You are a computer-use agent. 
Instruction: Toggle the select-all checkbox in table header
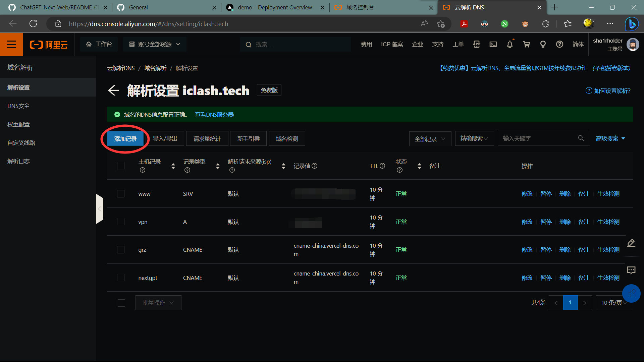coord(121,166)
